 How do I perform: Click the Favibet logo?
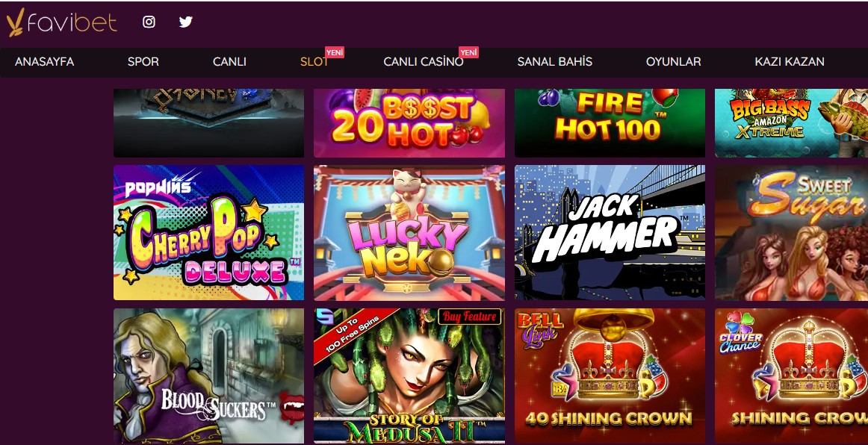(x=61, y=22)
